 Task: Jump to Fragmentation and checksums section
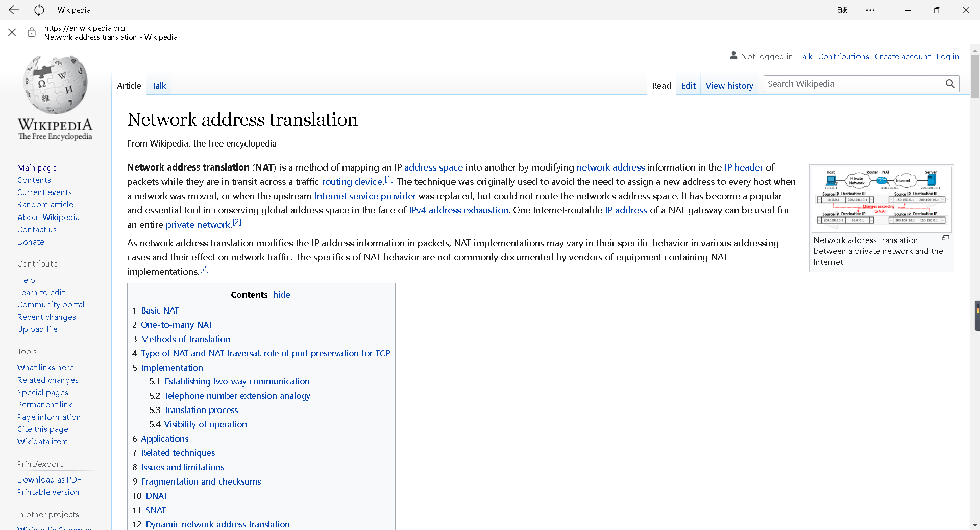click(x=201, y=481)
